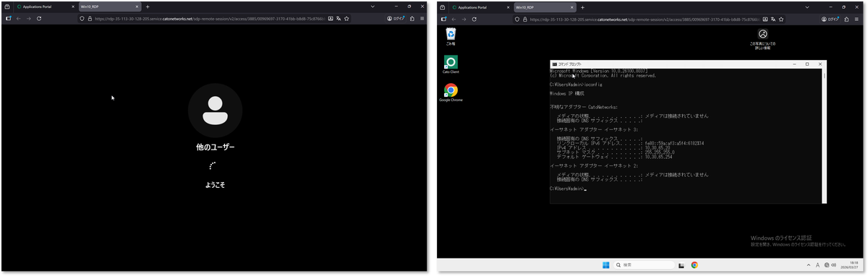This screenshot has height=276, width=868.
Task: Open a new tab in left browser window
Action: coord(148,7)
